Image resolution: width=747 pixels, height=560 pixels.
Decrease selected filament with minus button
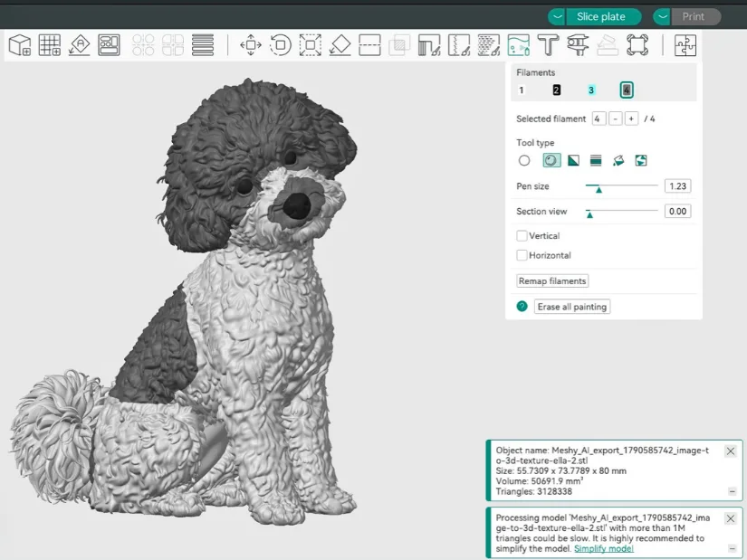pos(616,119)
